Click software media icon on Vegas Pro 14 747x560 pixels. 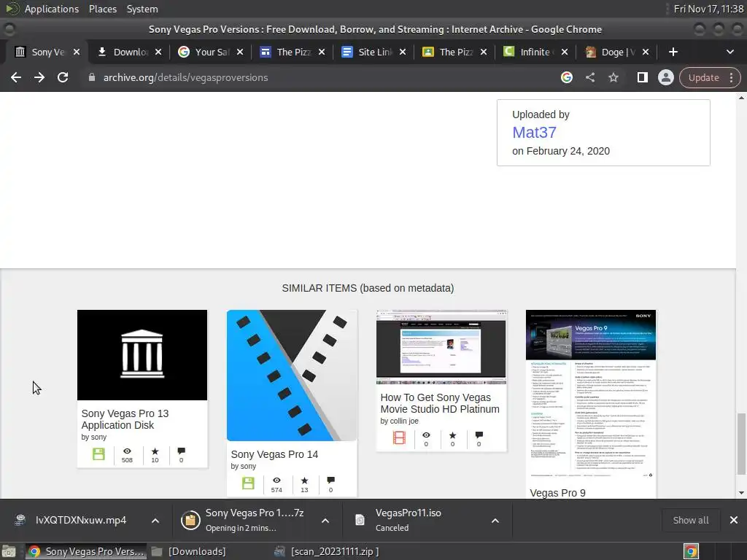tap(248, 483)
